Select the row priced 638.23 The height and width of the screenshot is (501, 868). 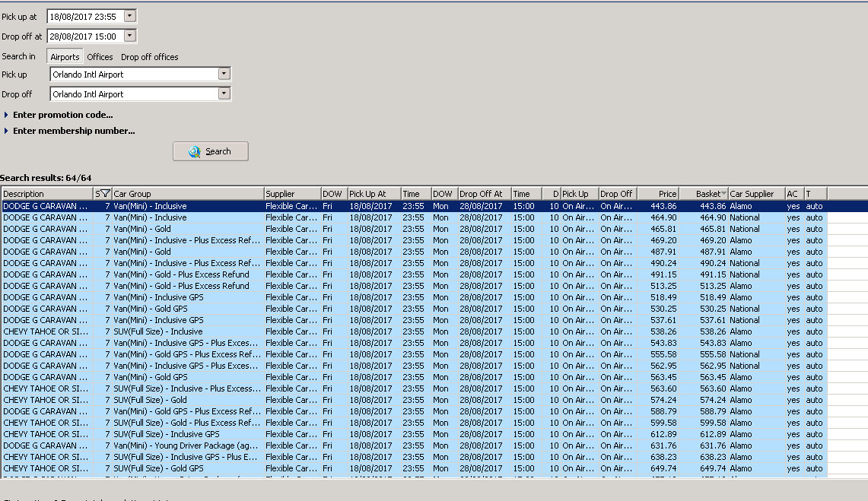[414, 457]
